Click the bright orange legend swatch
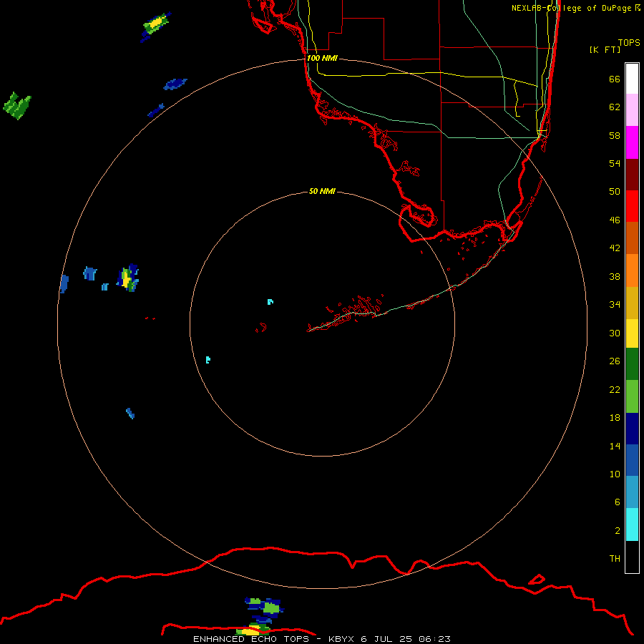The width and height of the screenshot is (644, 644). tap(632, 270)
